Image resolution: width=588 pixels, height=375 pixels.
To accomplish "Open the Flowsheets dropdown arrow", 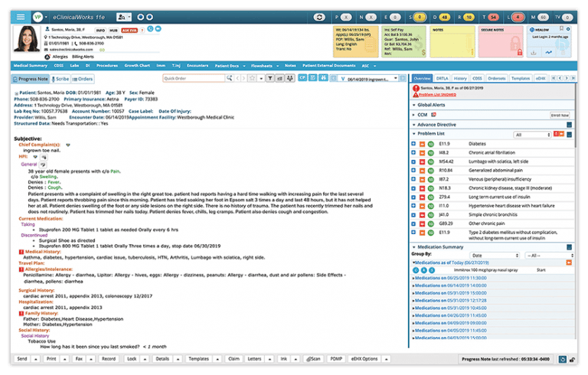I will click(x=277, y=66).
